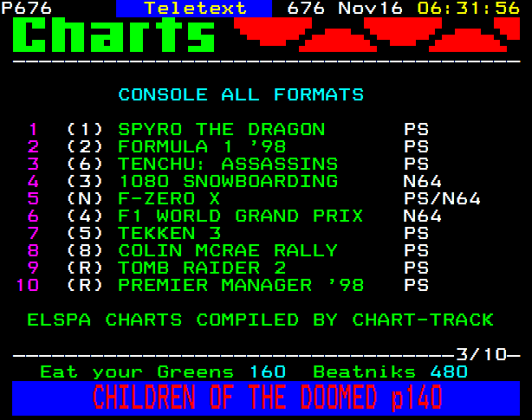Click PS label beside Tekken 3

point(416,233)
